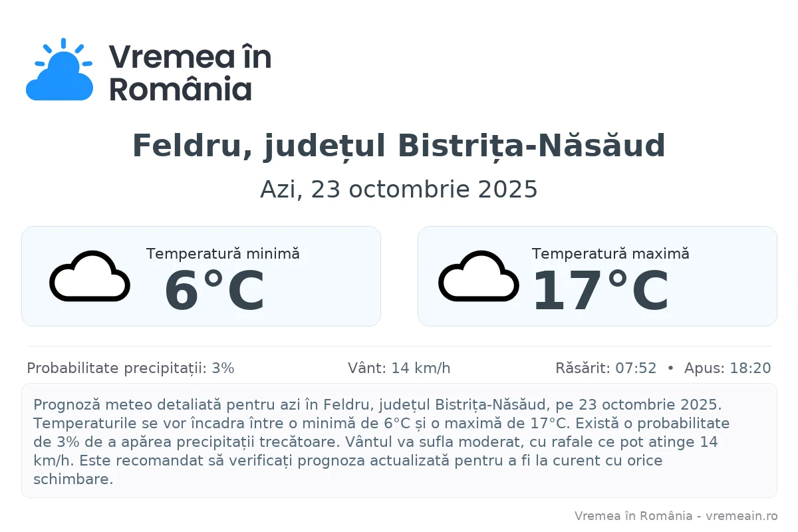Screen dimensions: 798x532
Task: Click the date Azi, 23 octombrie 2025
Action: (x=399, y=190)
